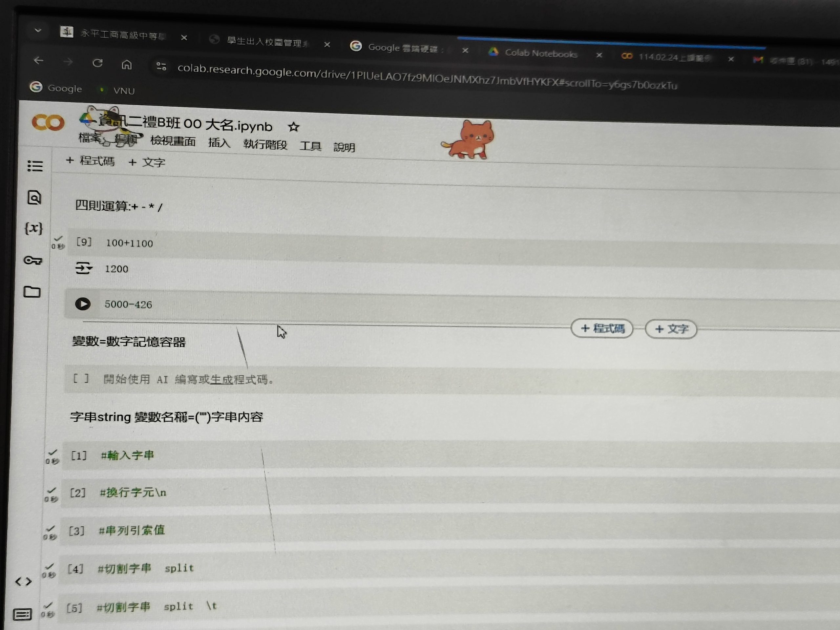Click the hovering + 程式碼 button
The height and width of the screenshot is (630, 840).
[601, 328]
